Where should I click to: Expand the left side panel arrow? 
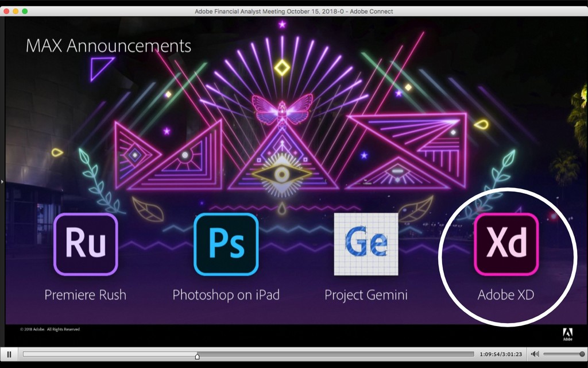pyautogui.click(x=2, y=182)
